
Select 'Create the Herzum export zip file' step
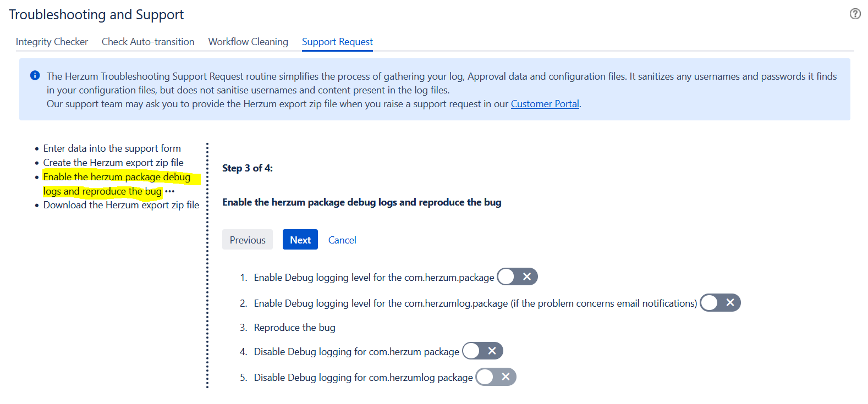[113, 163]
